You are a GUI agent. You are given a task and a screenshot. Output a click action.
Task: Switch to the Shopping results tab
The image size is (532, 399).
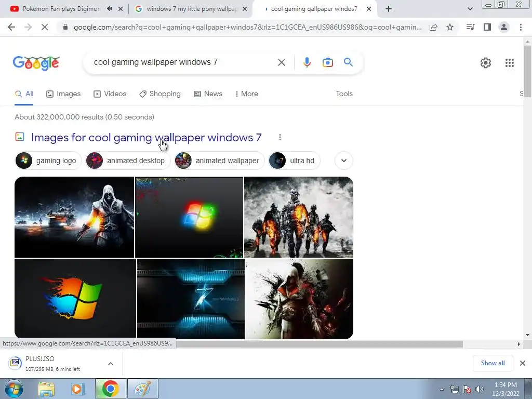tap(160, 94)
